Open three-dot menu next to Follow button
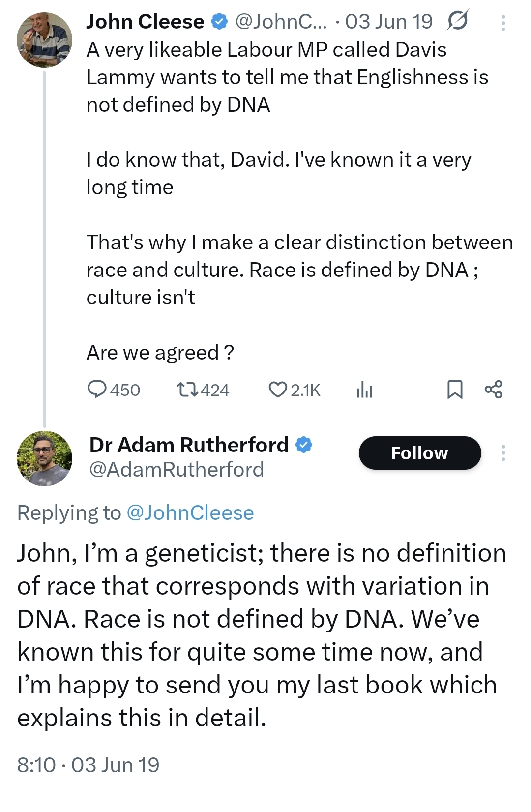 (503, 453)
